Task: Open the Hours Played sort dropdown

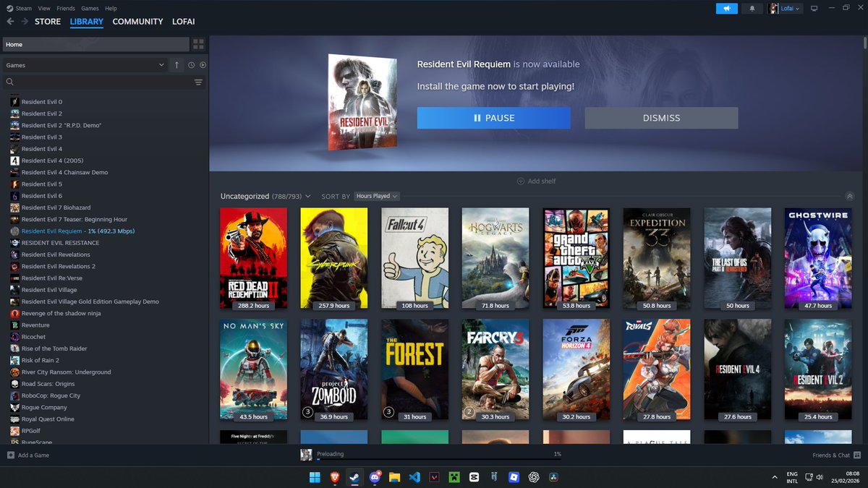Action: 377,196
